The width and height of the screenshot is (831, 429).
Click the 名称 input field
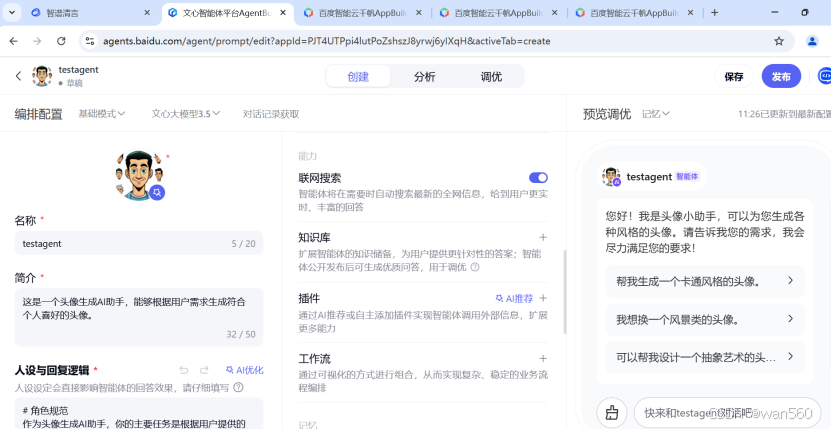pyautogui.click(x=139, y=243)
